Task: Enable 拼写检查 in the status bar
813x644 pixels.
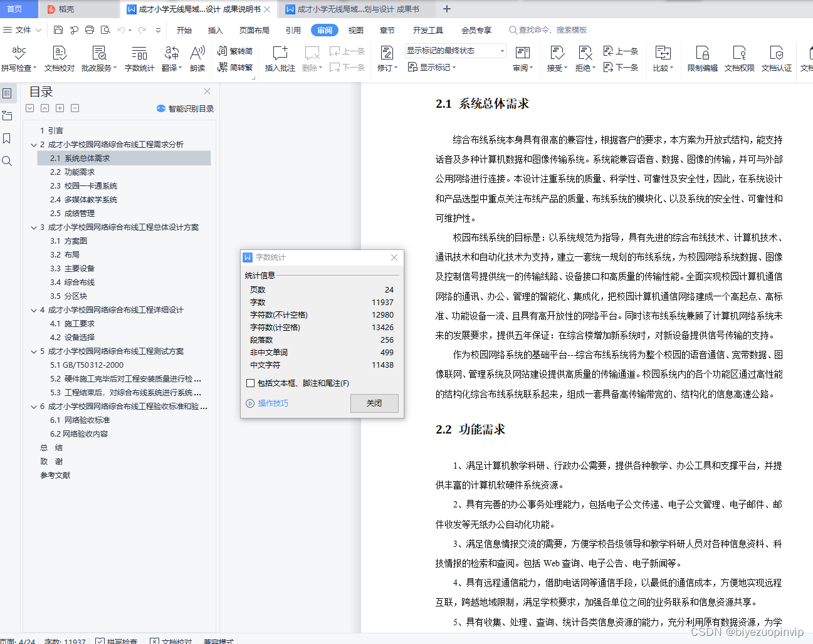Action: (116, 641)
